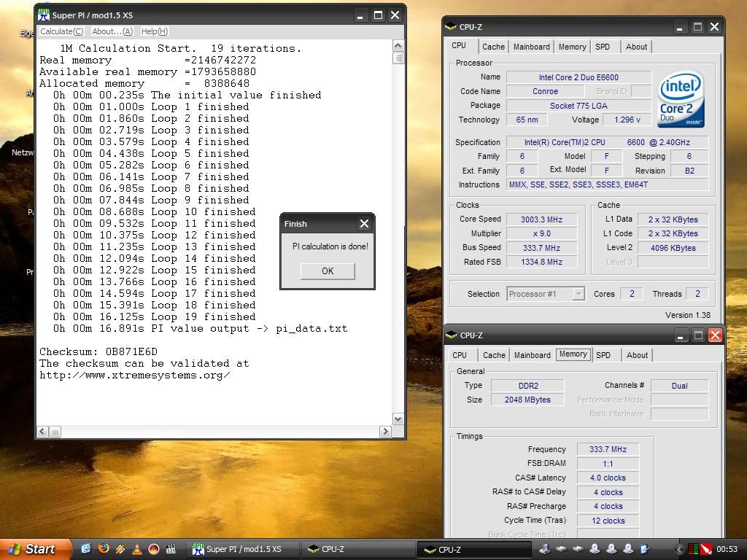
Task: Click the red globe Quick Launch icon
Action: click(x=153, y=549)
